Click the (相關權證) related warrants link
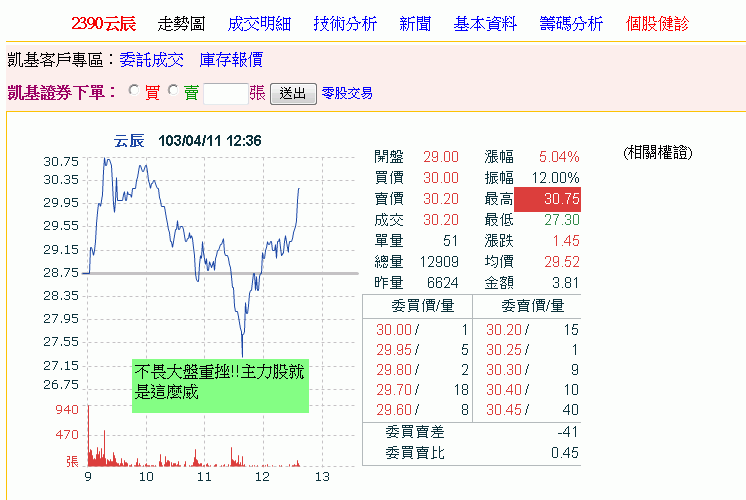The image size is (746, 500). tap(657, 153)
